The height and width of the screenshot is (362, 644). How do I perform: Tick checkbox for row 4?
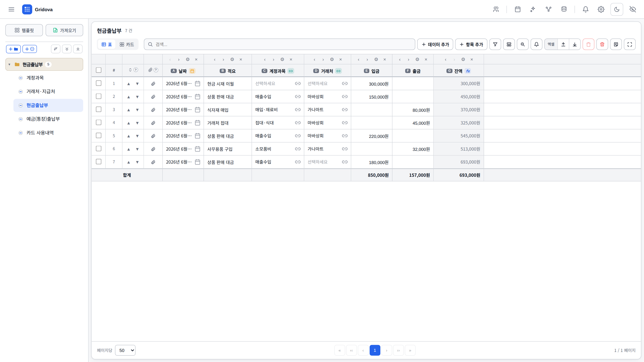pyautogui.click(x=98, y=122)
